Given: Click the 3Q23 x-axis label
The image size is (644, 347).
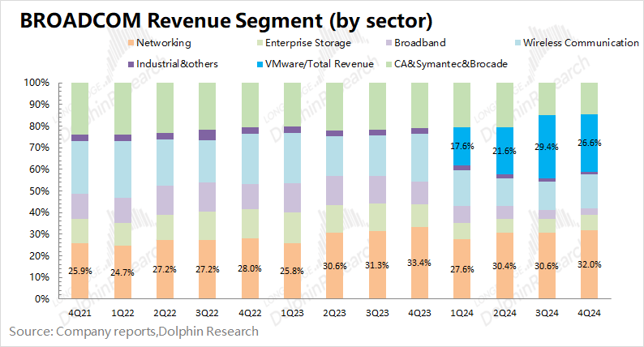Looking at the screenshot, I should pyautogui.click(x=377, y=313).
